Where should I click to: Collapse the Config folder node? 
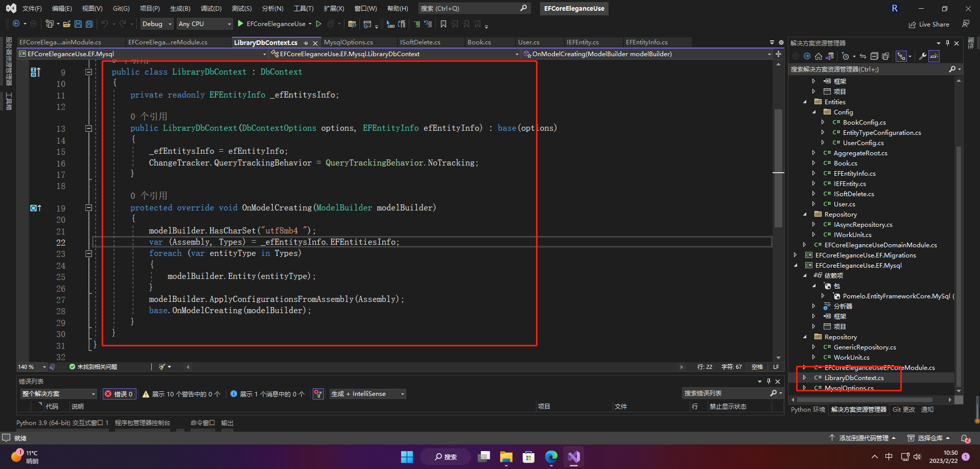(814, 112)
